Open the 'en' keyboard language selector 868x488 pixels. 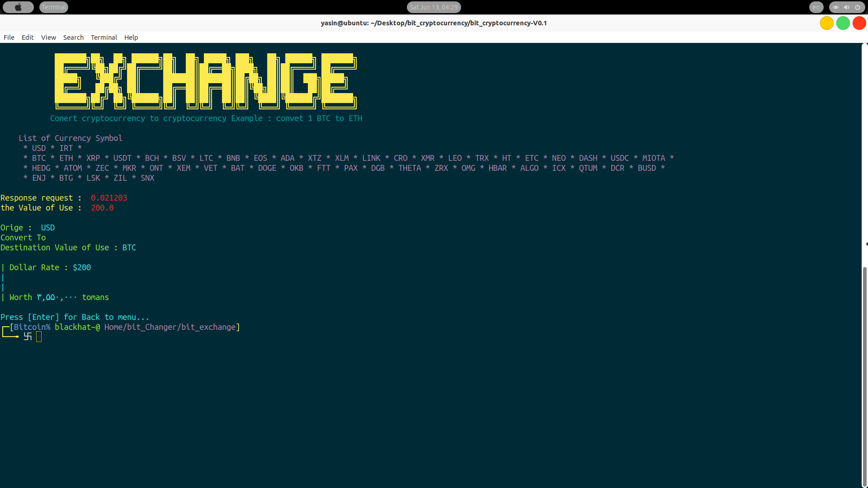pos(816,7)
